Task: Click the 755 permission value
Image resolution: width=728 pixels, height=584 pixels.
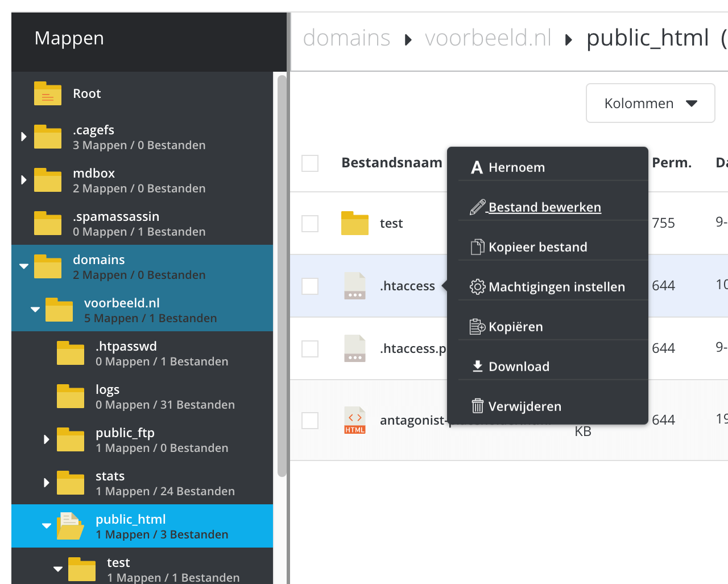Action: (x=663, y=223)
